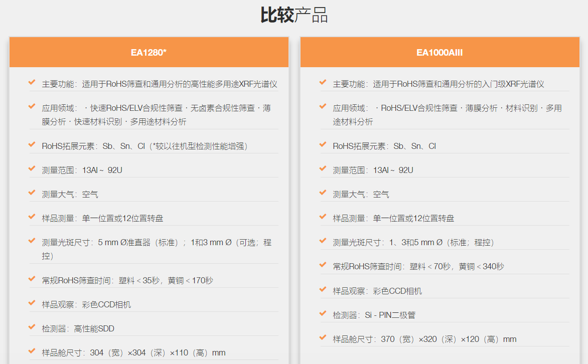Click text 304（宽）×304（深）×110（高）mm

point(158,353)
